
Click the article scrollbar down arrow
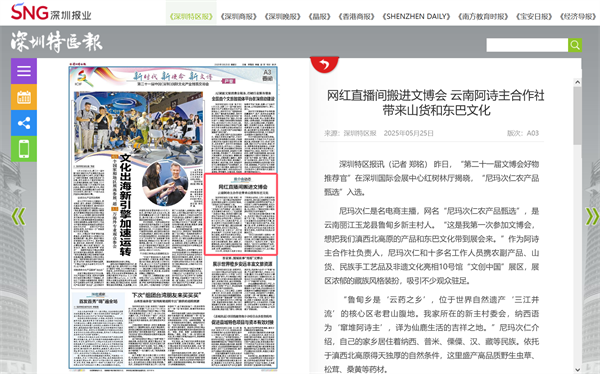pos(577,369)
